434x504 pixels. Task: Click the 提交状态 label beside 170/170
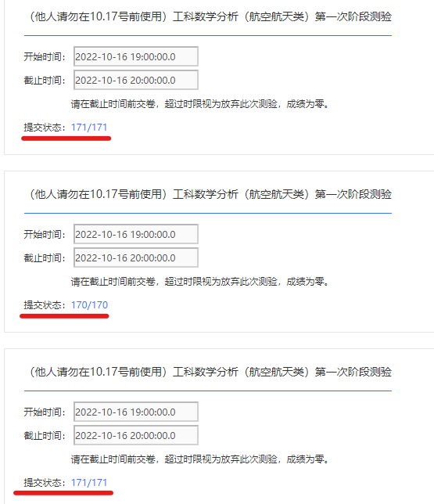click(45, 304)
